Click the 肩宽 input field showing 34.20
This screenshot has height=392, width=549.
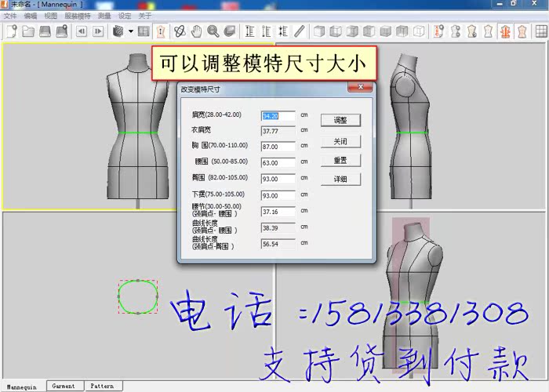278,116
